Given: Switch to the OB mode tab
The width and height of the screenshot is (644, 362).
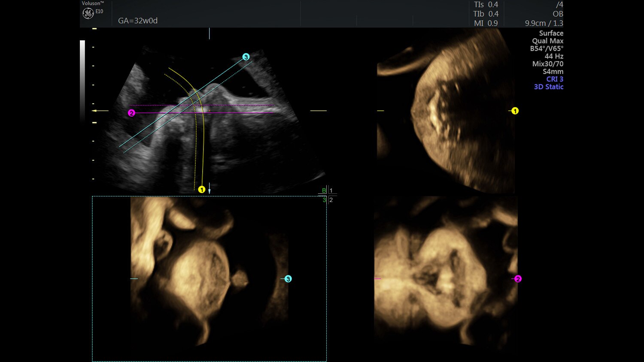Looking at the screenshot, I should pyautogui.click(x=558, y=14).
